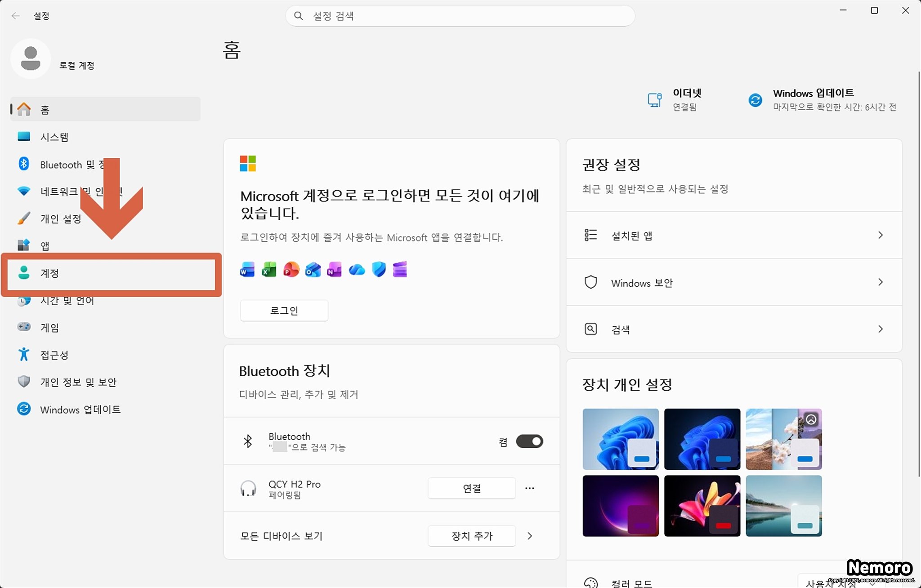The height and width of the screenshot is (588, 921).
Task: Click the Microsoft account Sign in button
Action: point(284,311)
